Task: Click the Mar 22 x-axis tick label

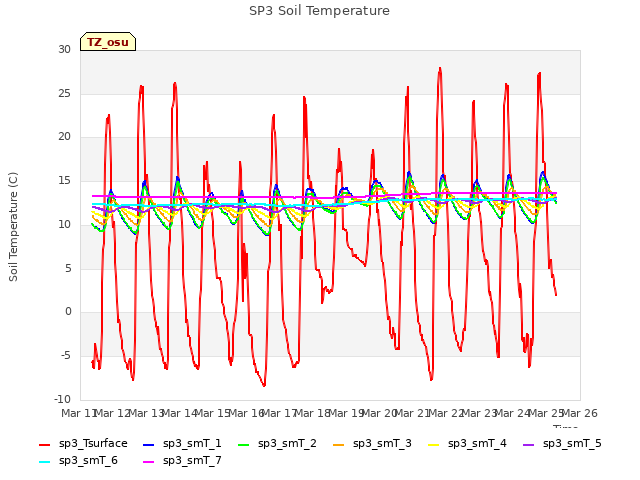Action: (x=446, y=413)
